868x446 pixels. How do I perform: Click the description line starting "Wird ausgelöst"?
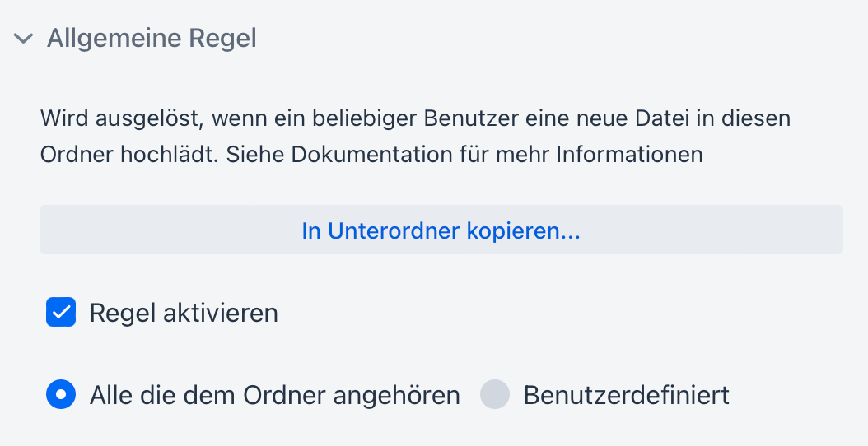415,118
